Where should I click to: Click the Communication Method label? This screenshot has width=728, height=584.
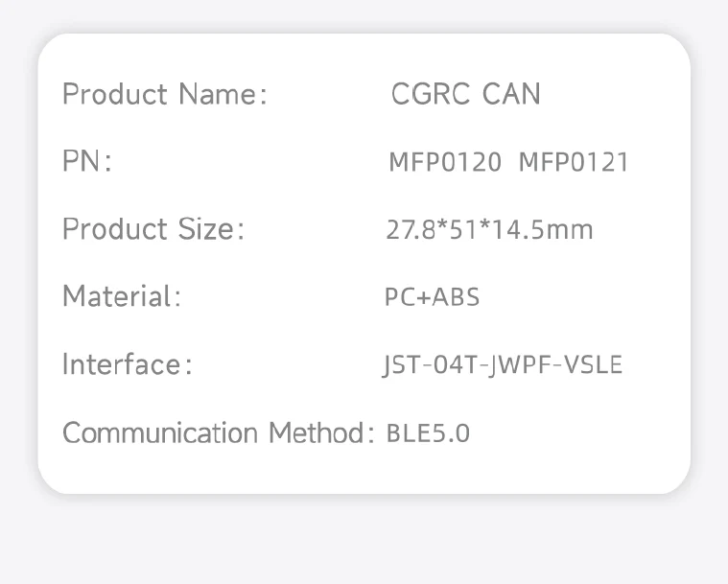point(218,433)
